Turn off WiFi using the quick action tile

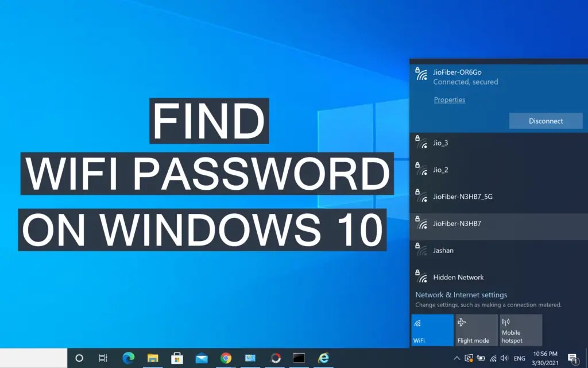click(432, 329)
